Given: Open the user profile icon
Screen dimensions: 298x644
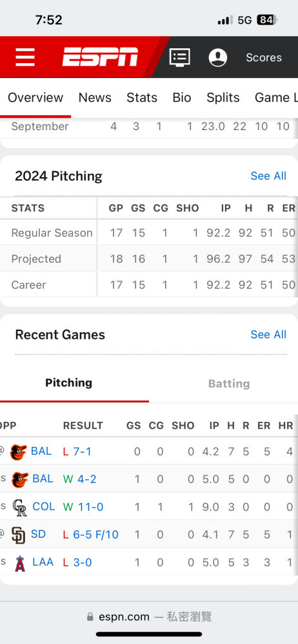Looking at the screenshot, I should point(218,57).
